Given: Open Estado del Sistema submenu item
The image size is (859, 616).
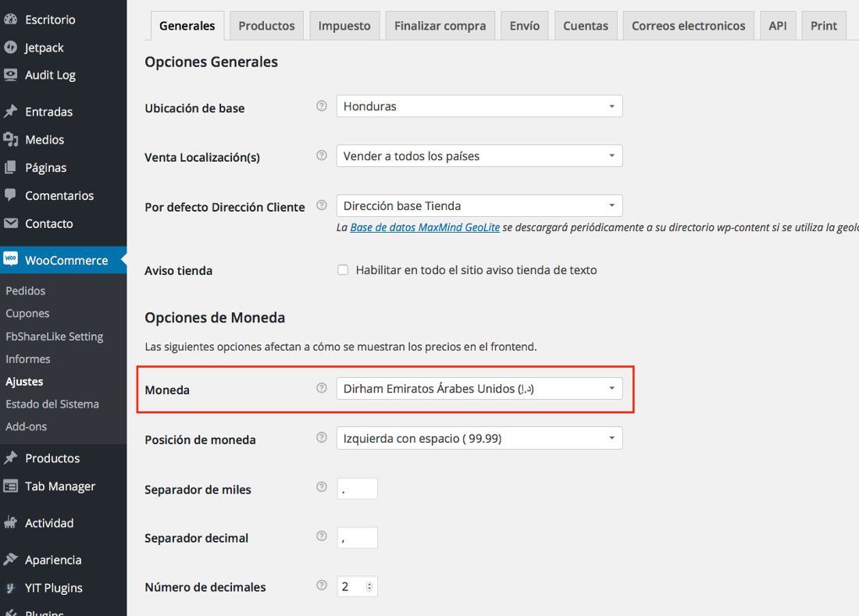Looking at the screenshot, I should click(x=52, y=404).
